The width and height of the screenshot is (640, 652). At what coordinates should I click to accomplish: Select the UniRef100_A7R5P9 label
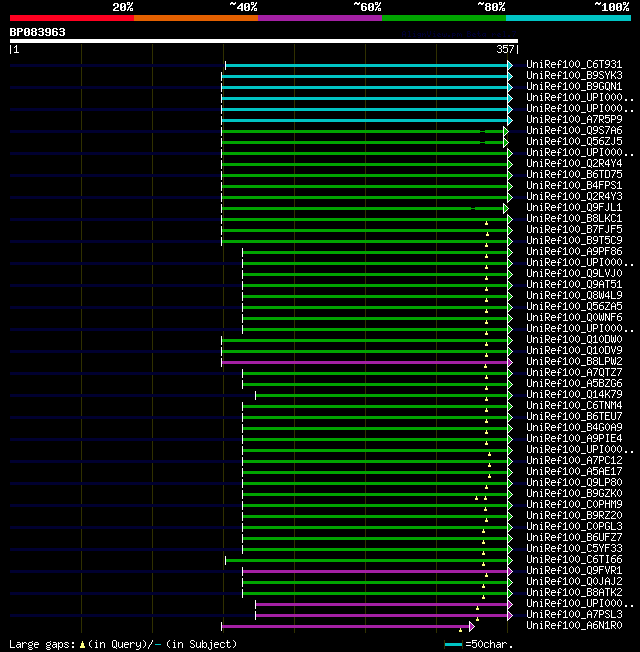pos(574,119)
